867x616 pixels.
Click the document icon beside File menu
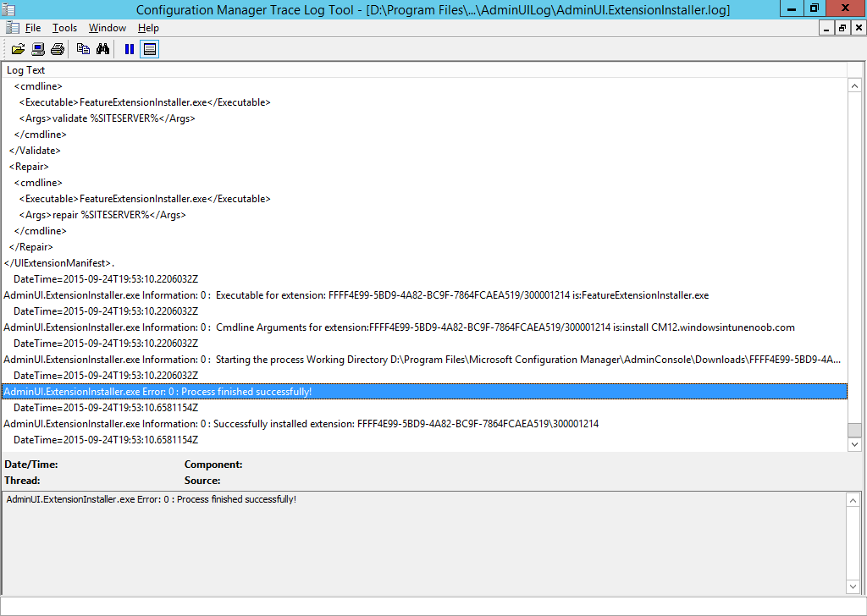pos(13,28)
